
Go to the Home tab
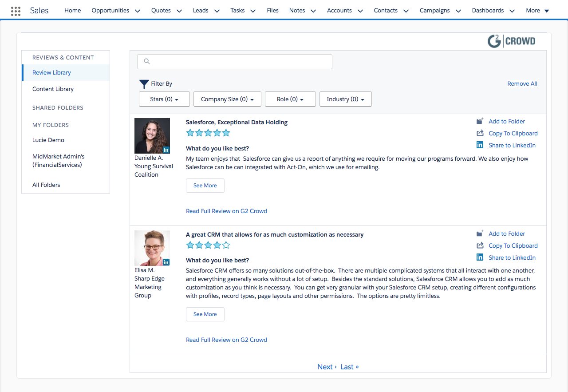click(x=73, y=10)
